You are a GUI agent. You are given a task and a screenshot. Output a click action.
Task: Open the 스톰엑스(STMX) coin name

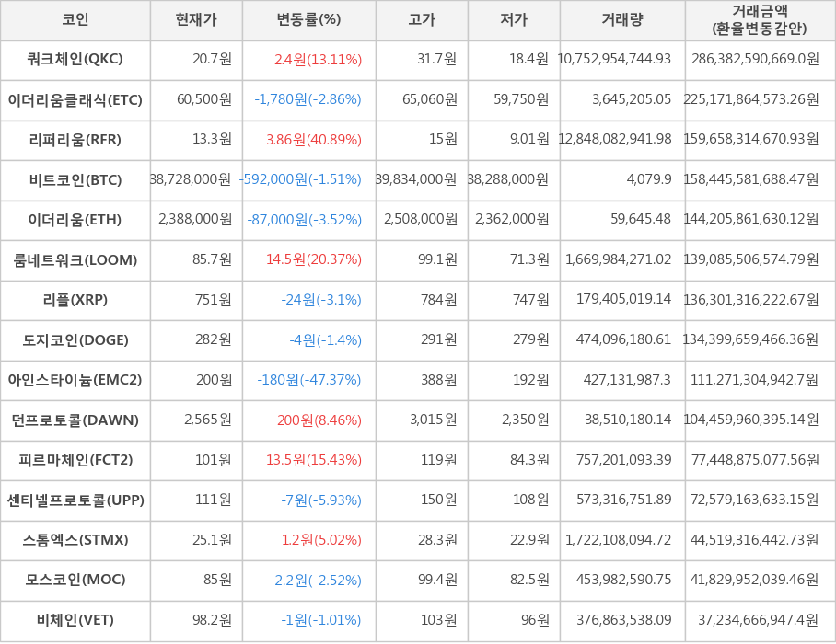[75, 540]
